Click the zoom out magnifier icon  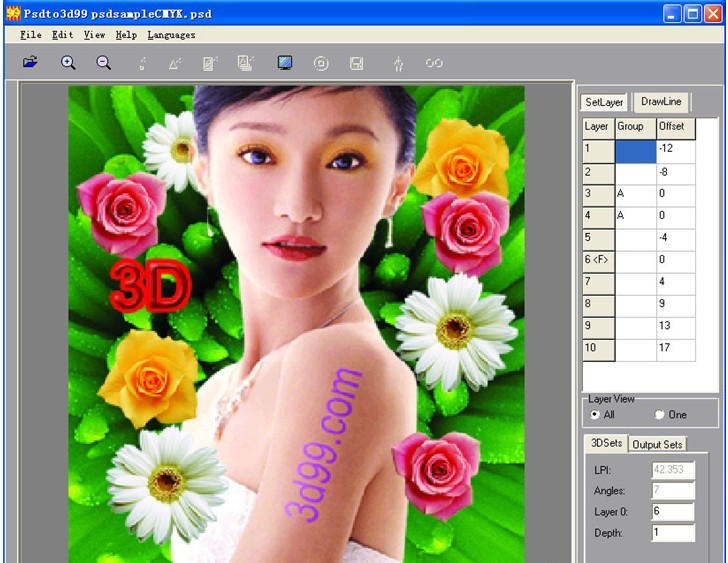103,62
